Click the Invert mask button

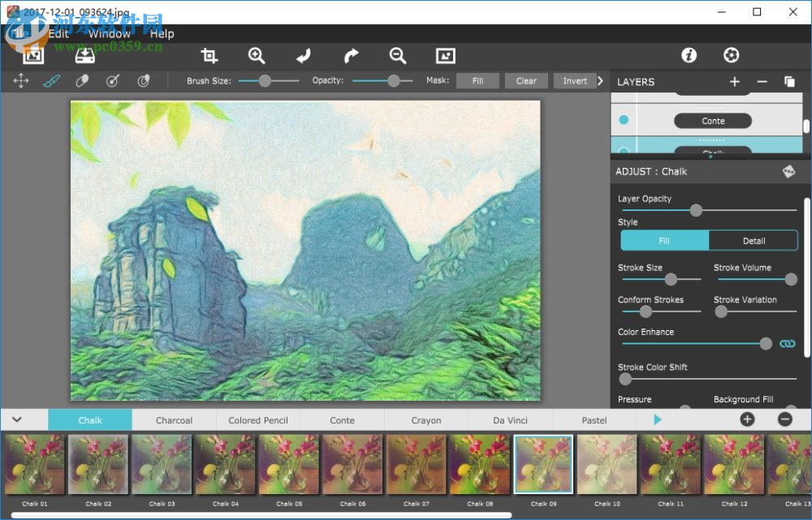573,80
